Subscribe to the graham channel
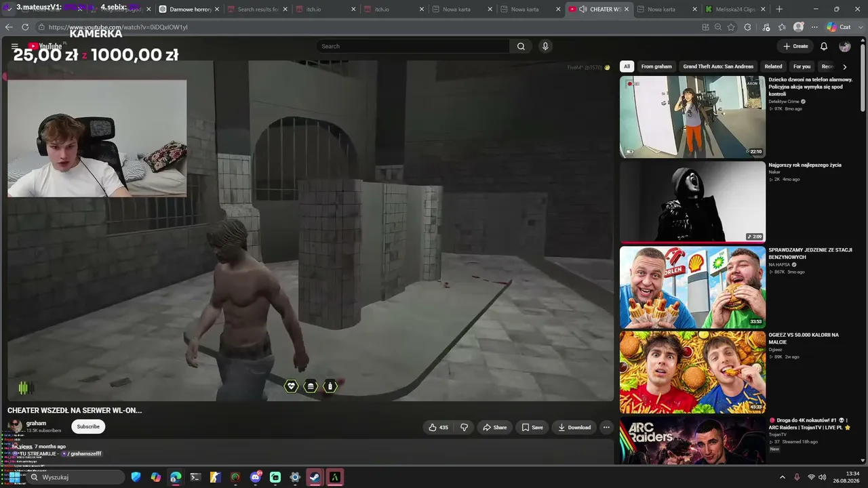 coord(88,426)
